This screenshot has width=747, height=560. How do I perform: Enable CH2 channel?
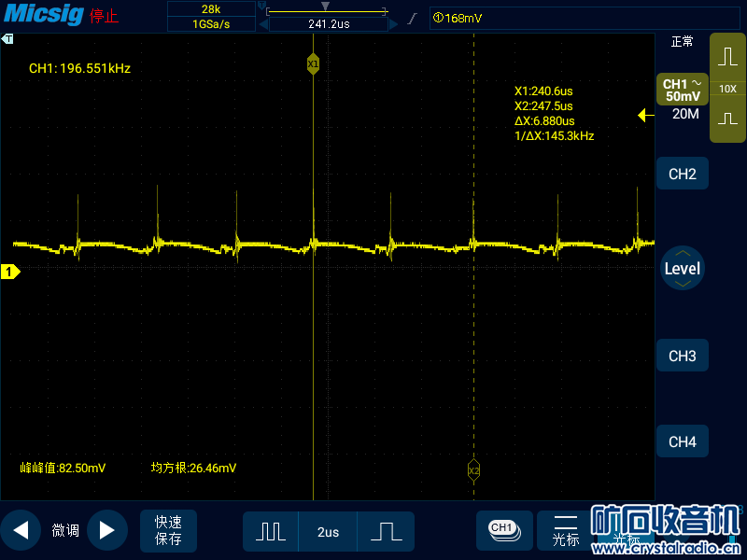683,174
